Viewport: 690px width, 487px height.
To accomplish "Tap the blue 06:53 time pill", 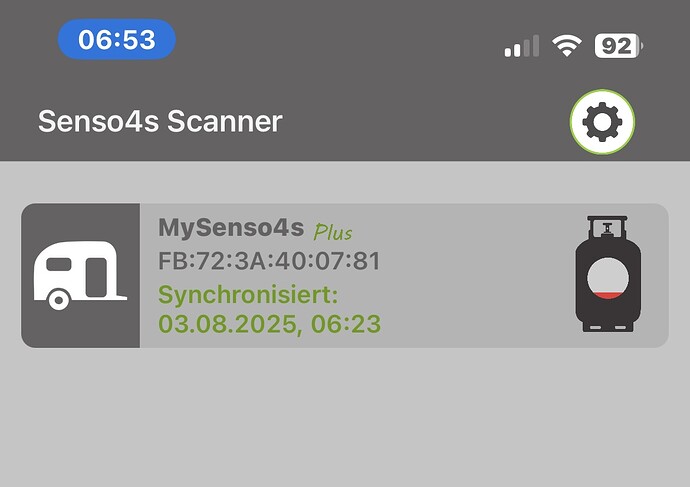I will pyautogui.click(x=117, y=40).
